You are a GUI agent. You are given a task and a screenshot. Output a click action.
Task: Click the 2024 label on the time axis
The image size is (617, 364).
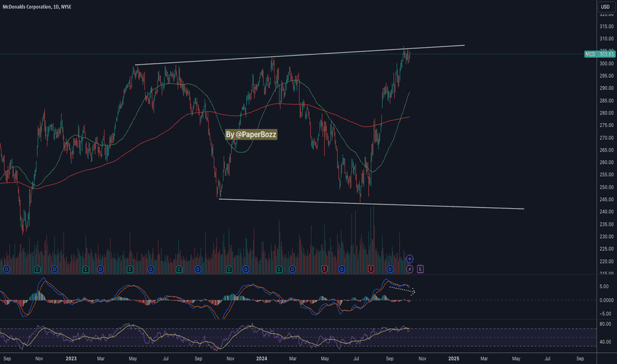point(261,359)
